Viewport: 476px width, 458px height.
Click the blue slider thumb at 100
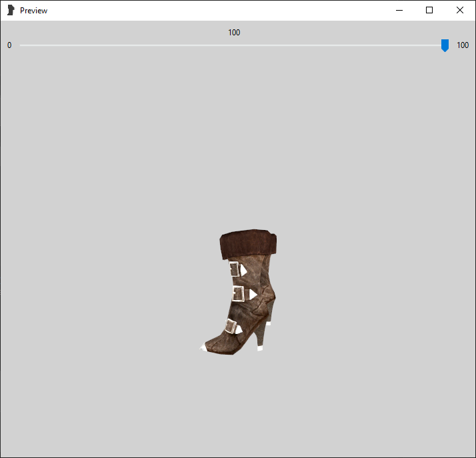(x=445, y=45)
